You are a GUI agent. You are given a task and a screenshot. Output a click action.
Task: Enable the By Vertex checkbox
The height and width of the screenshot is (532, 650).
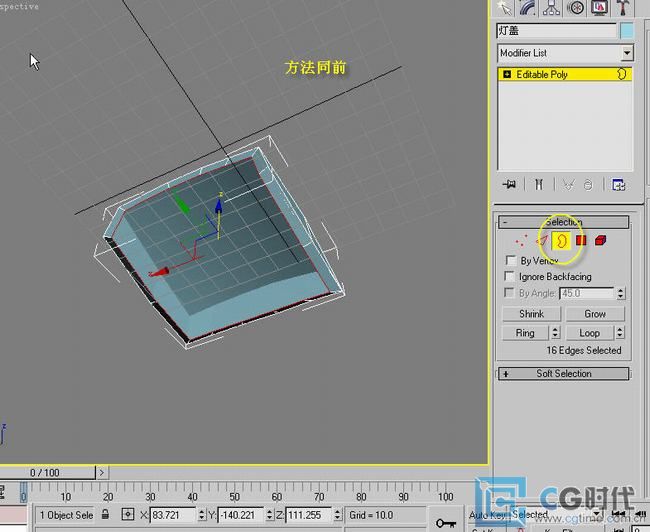(x=511, y=260)
